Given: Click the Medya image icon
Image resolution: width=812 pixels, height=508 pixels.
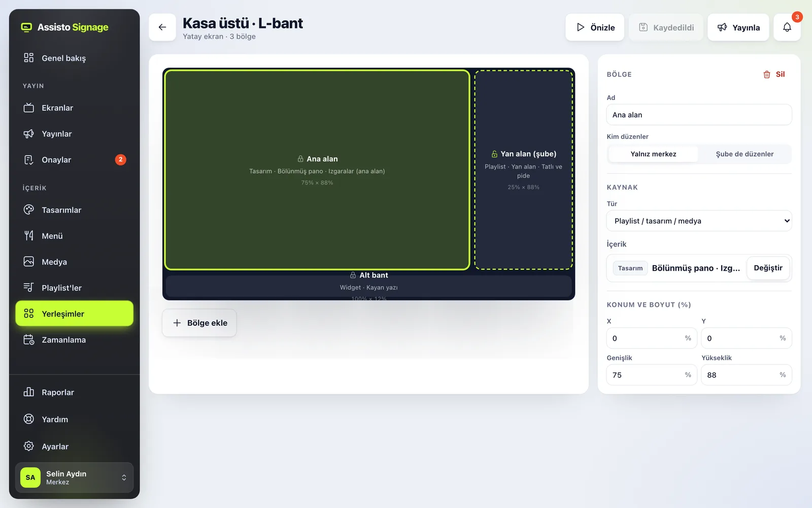Looking at the screenshot, I should pos(29,262).
